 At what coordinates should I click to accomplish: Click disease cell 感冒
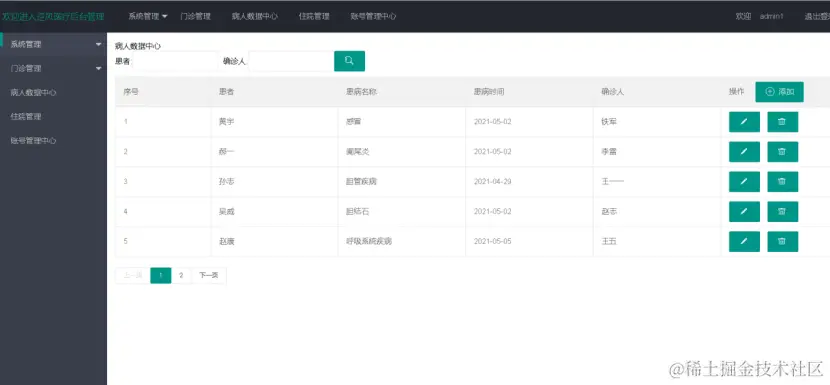pyautogui.click(x=354, y=122)
